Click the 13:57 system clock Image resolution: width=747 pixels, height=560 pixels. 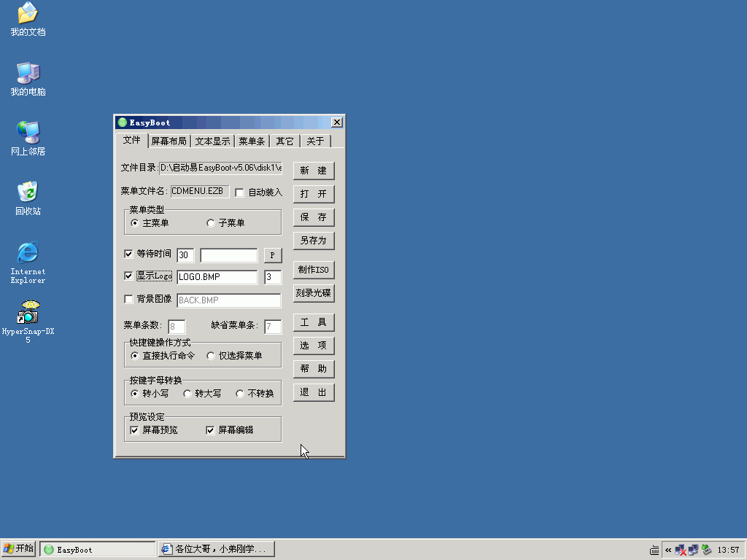728,550
